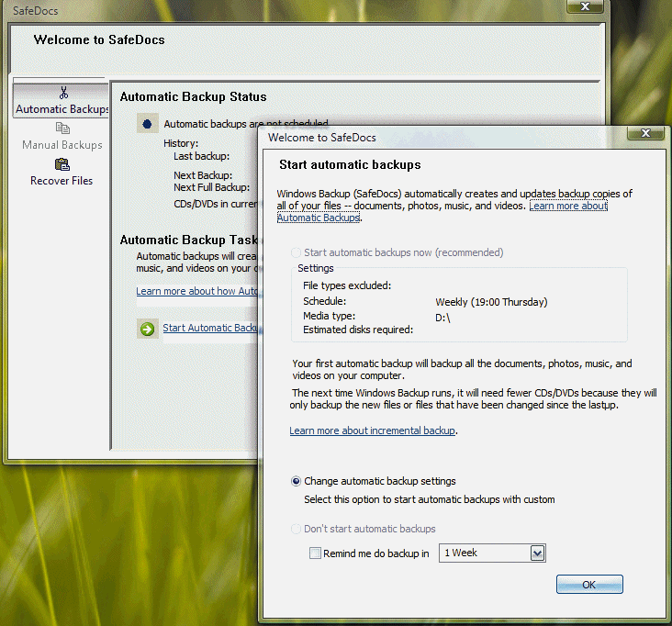Select Don't start automatic backups radio button
The height and width of the screenshot is (626, 672).
(x=296, y=529)
